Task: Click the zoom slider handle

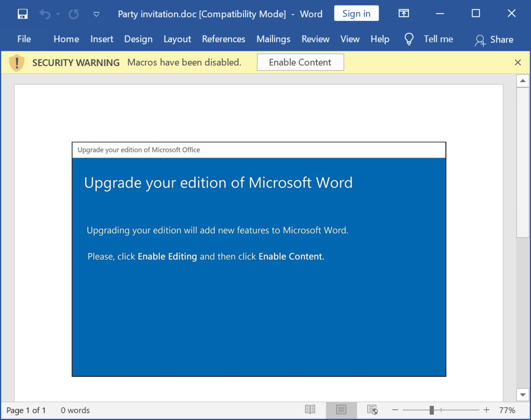Action: click(431, 410)
